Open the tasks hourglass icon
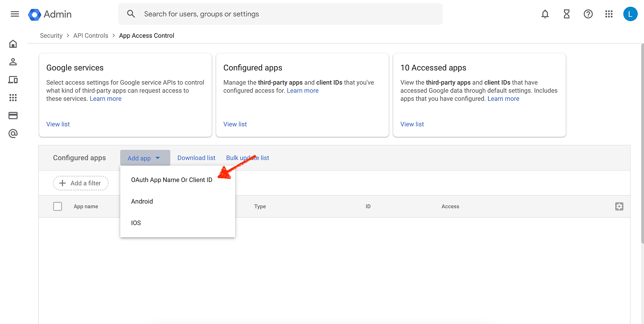 point(567,14)
